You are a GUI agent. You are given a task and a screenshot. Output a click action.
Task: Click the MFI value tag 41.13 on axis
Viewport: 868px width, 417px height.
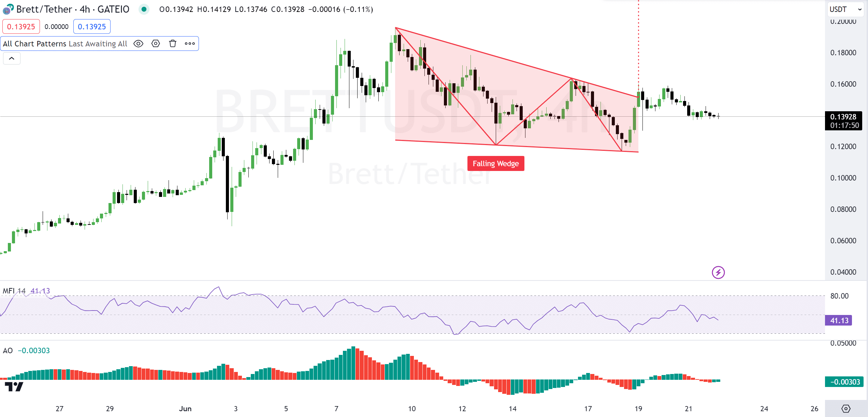[839, 320]
